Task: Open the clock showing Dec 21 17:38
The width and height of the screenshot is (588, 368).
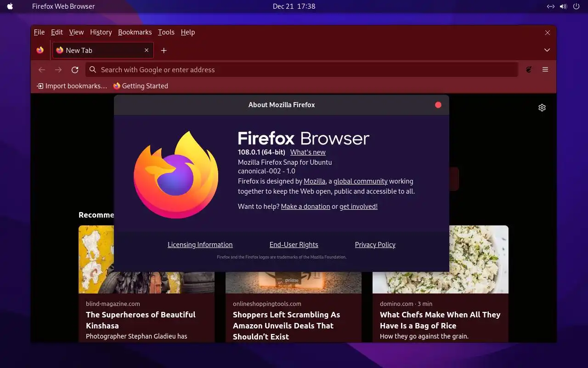Action: point(294,6)
